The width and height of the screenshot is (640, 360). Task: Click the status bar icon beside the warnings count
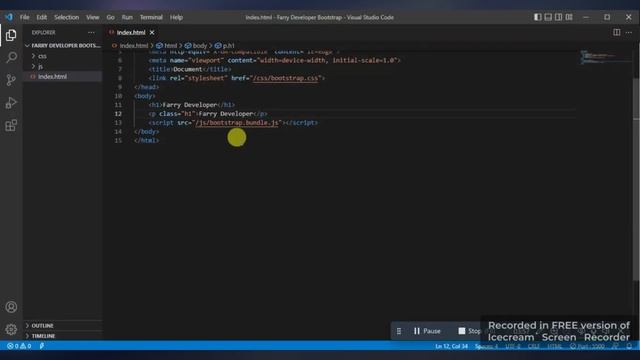(x=42, y=346)
